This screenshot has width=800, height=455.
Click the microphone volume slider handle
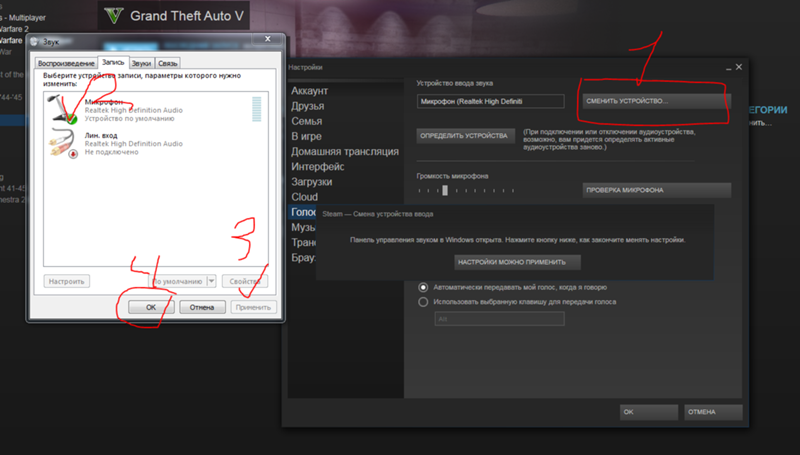[445, 190]
